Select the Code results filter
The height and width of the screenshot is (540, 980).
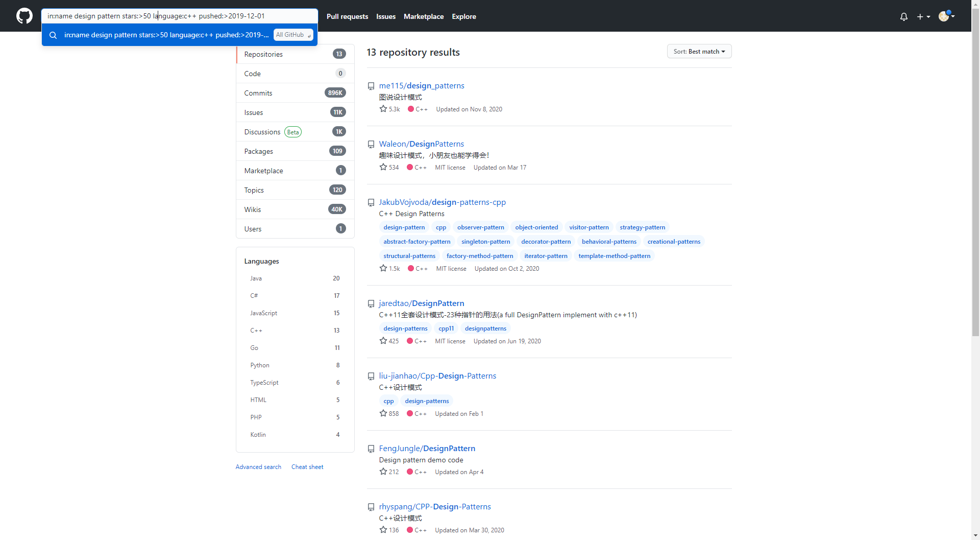[x=295, y=74]
